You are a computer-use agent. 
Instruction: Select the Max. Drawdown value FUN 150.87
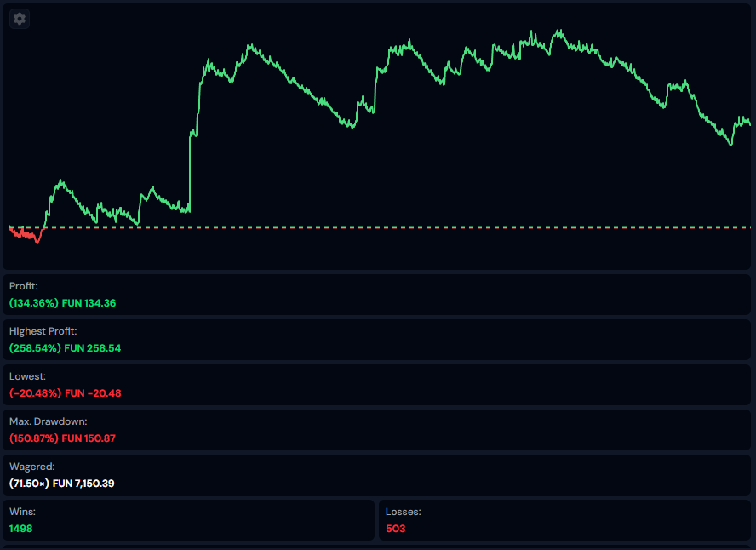96,438
